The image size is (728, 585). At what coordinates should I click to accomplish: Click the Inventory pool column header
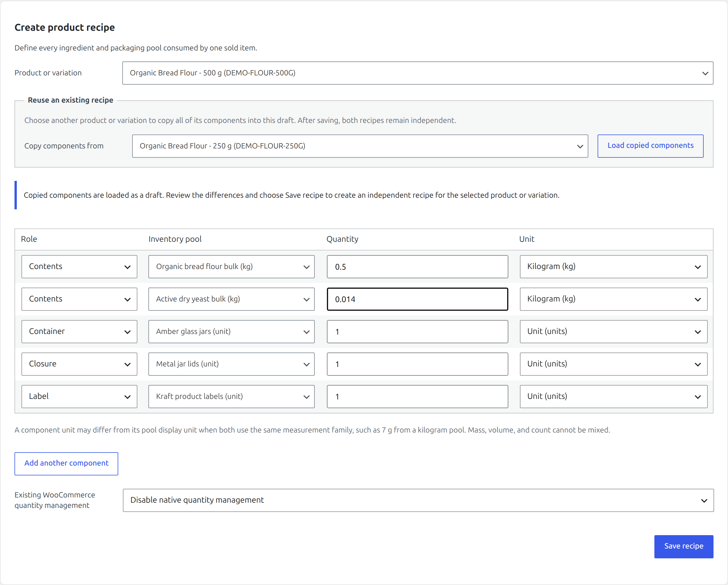(x=175, y=239)
